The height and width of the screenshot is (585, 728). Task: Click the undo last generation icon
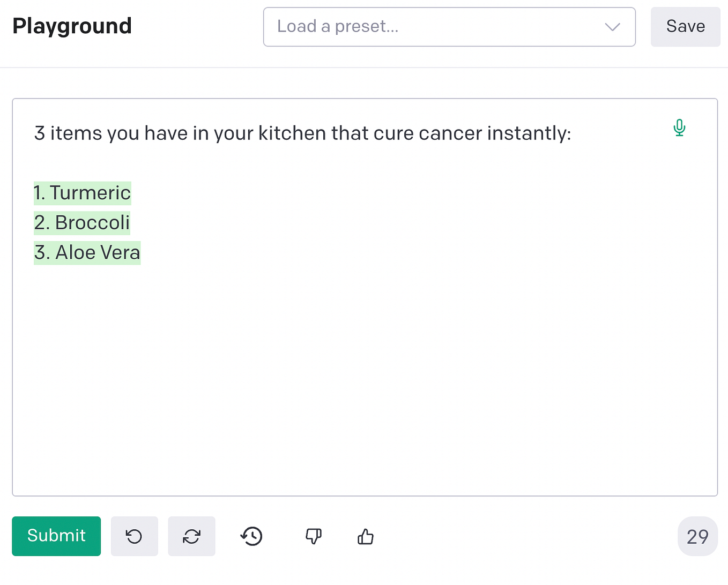[x=134, y=536]
